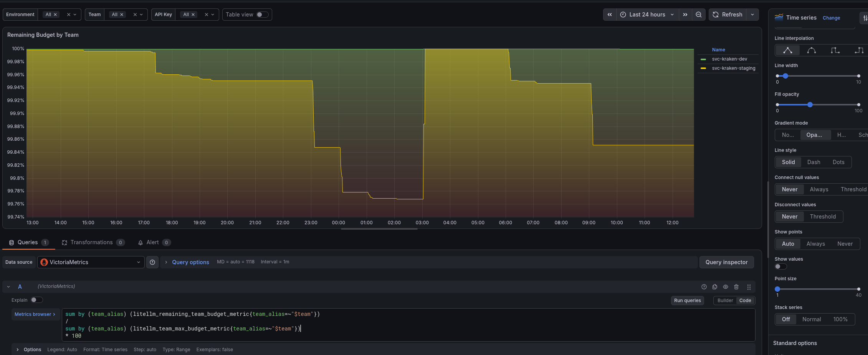Open the refresh interval dropdown arrow
Image resolution: width=868 pixels, height=355 pixels.
(x=752, y=15)
